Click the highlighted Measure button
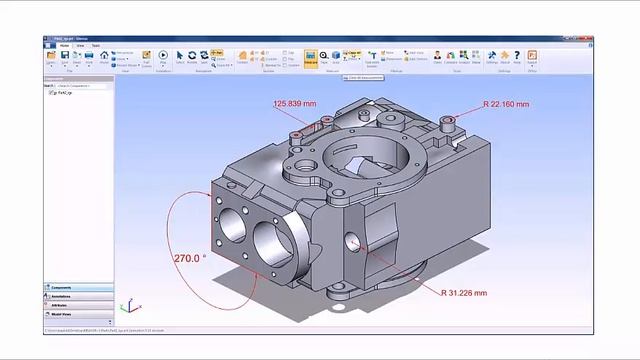Image resolution: width=640 pixels, height=360 pixels. click(311, 58)
